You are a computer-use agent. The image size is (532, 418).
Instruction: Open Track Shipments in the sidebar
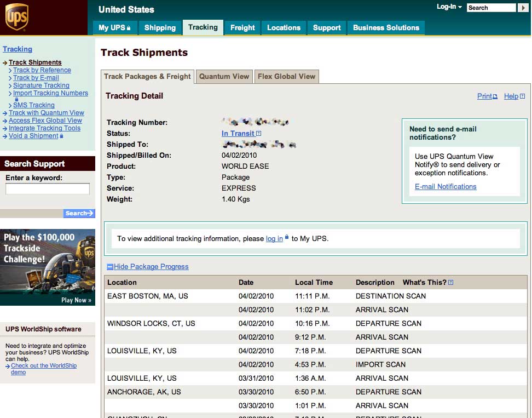[x=35, y=62]
